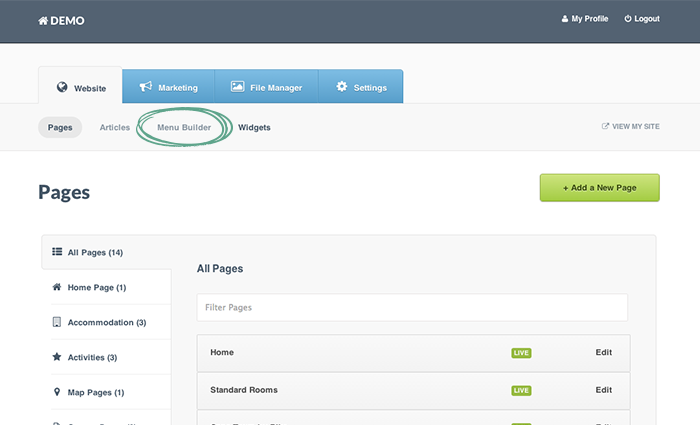Switch to the Website tab

81,87
